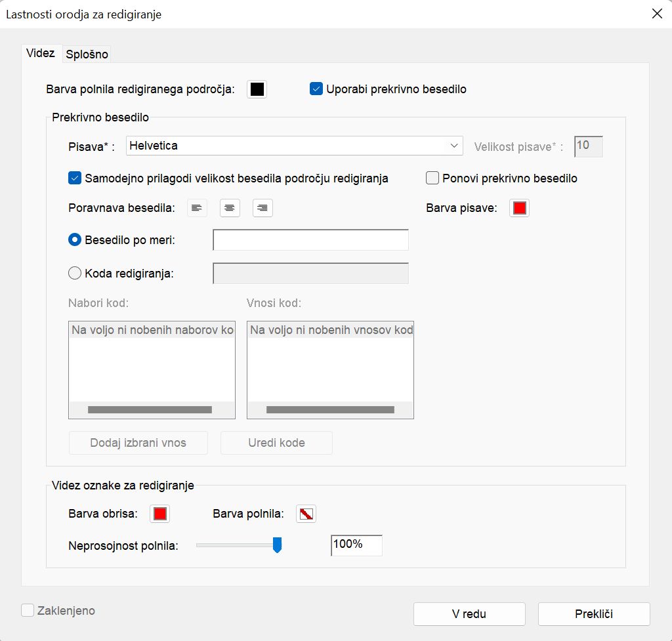
Task: Disable Samodejno prilagodi velikost besedila checkbox
Action: pyautogui.click(x=75, y=178)
